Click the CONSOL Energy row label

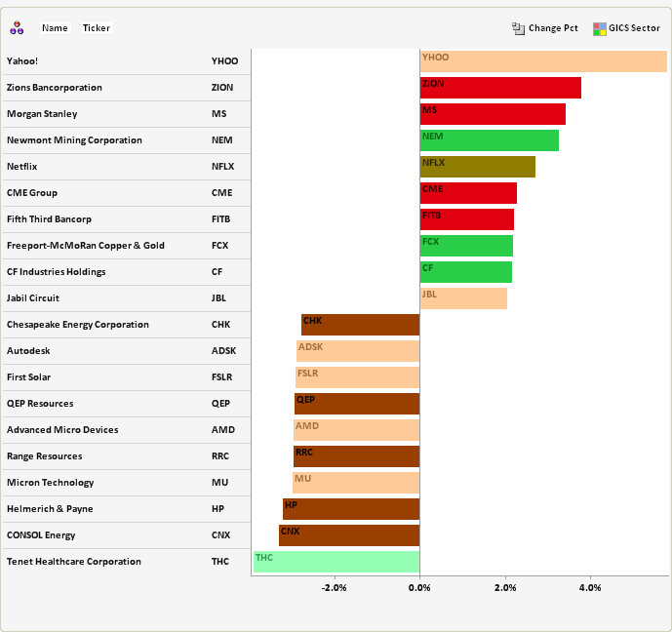tap(41, 535)
